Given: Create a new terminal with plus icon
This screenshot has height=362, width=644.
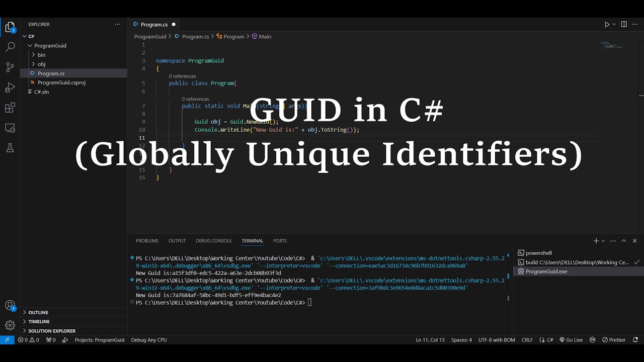Looking at the screenshot, I should tap(596, 241).
